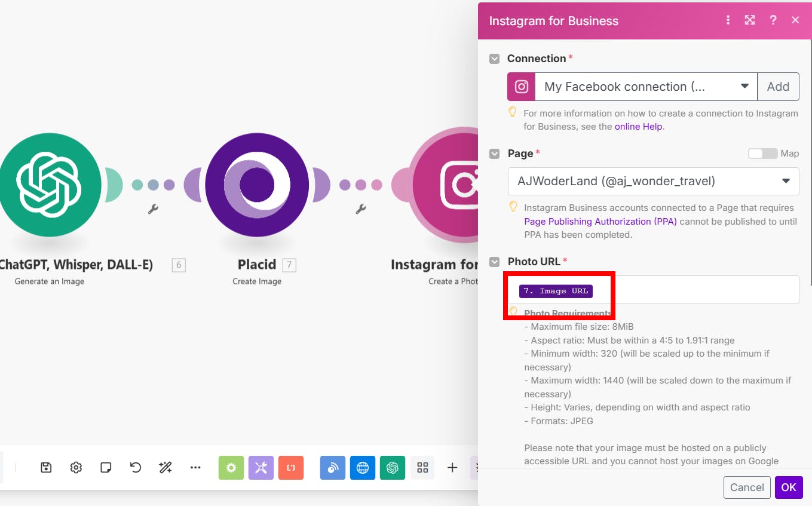Collapse the Photo URL section
The height and width of the screenshot is (506, 812).
[x=495, y=262]
